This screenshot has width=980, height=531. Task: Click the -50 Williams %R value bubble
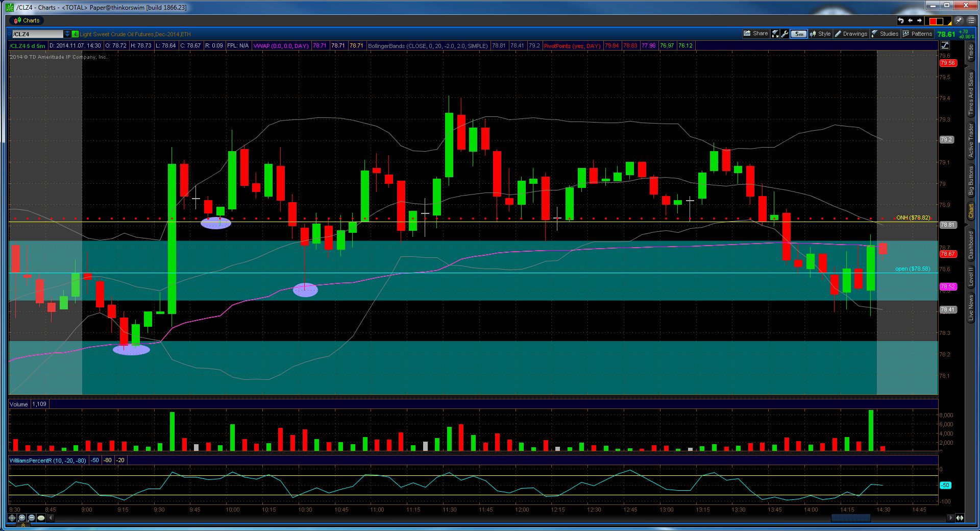945,485
